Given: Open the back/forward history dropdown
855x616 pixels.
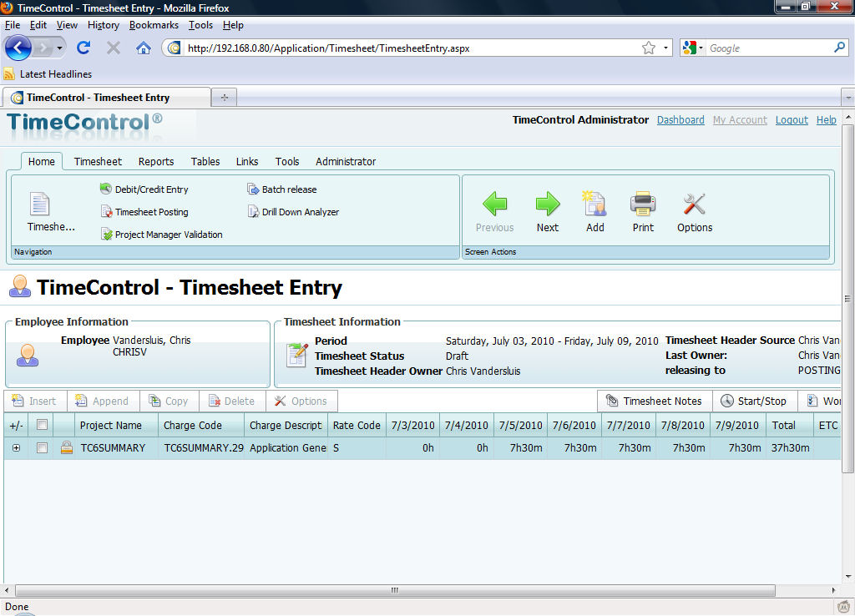Looking at the screenshot, I should pyautogui.click(x=59, y=48).
